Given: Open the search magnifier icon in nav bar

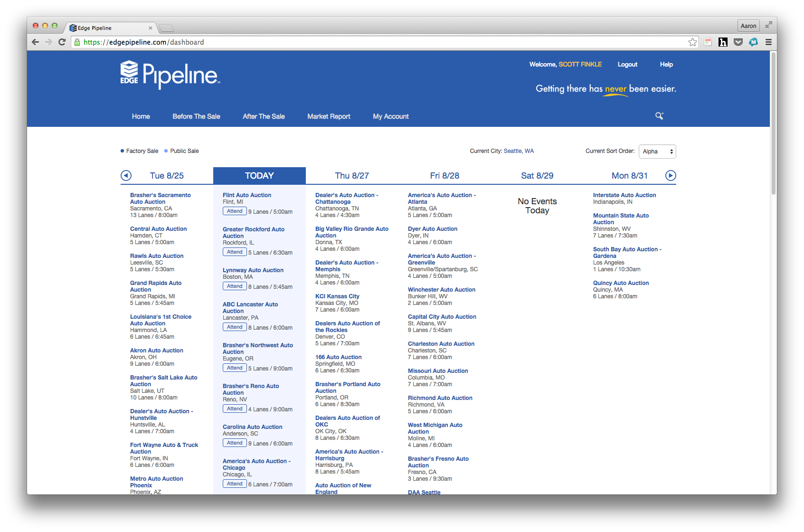Looking at the screenshot, I should click(x=659, y=116).
